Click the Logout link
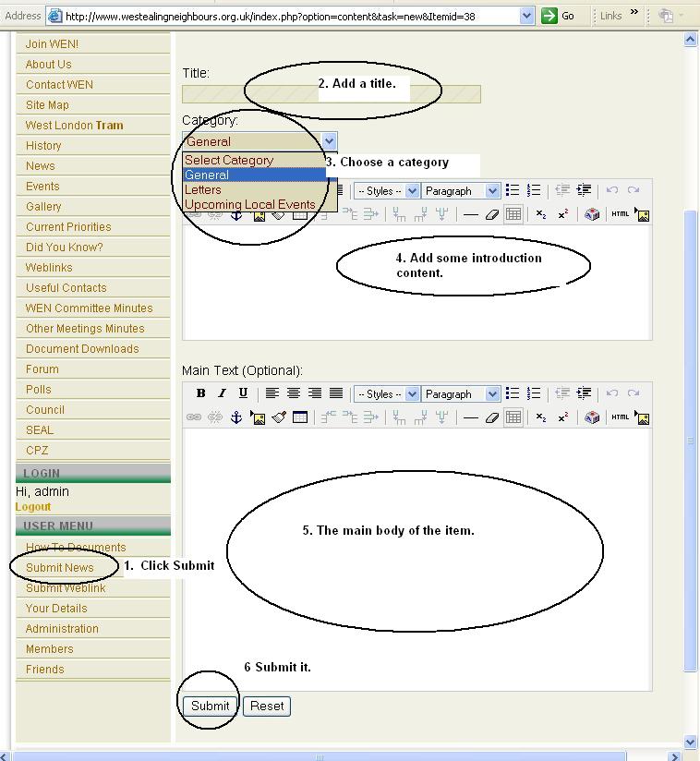Viewport: 700px width, 761px height. click(x=33, y=507)
